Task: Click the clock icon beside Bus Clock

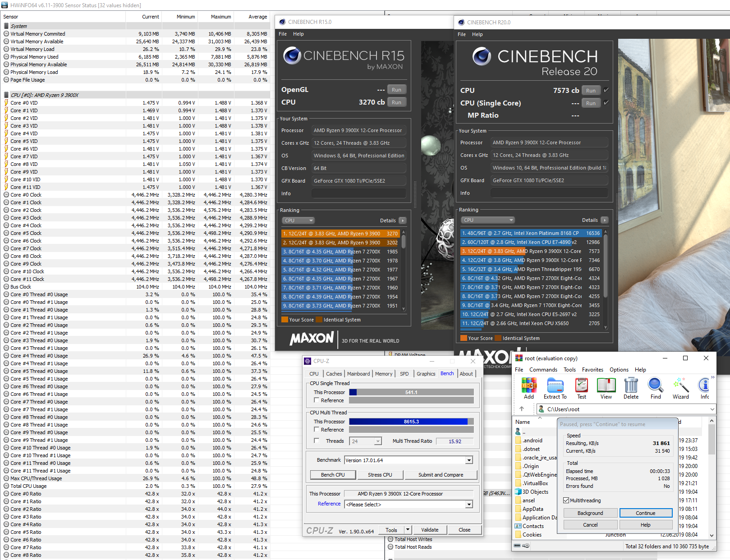Action: (x=6, y=287)
